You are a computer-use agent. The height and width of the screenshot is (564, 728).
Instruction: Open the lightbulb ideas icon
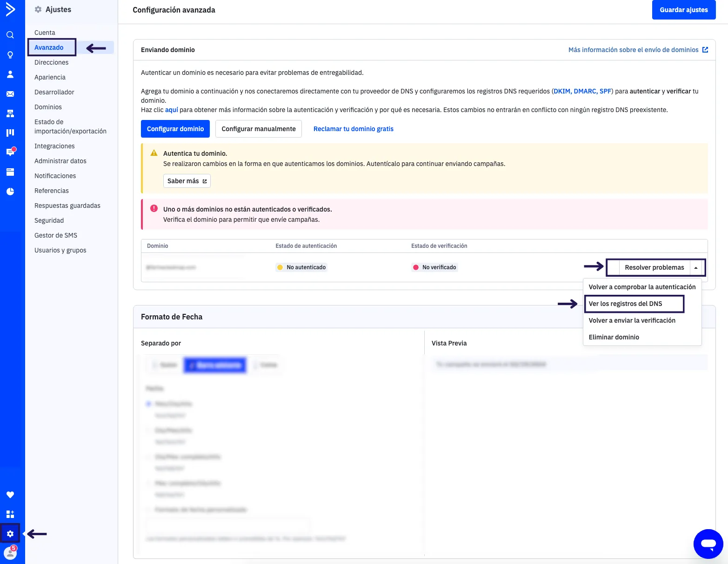(x=10, y=55)
